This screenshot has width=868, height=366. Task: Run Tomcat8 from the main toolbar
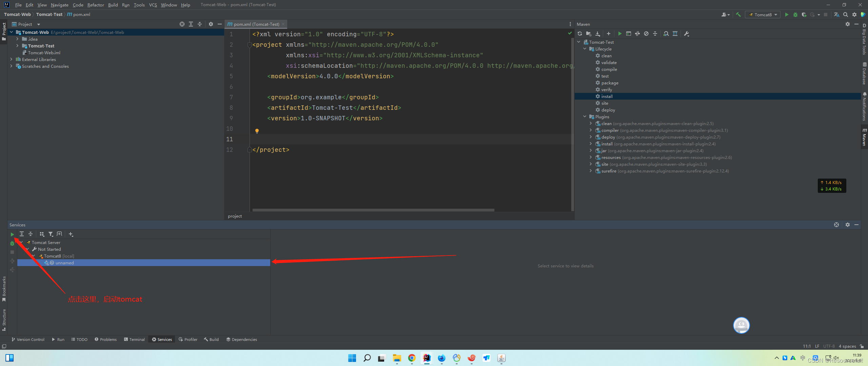click(787, 15)
